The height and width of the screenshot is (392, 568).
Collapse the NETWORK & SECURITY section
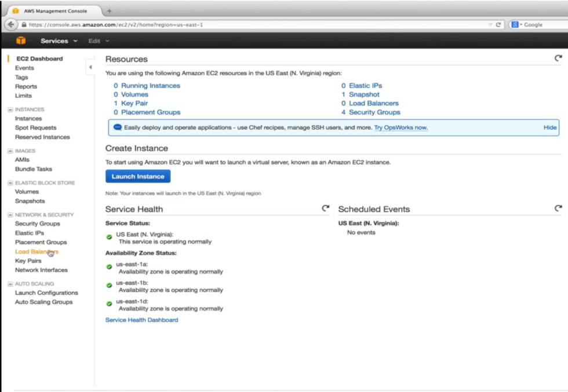pos(10,215)
